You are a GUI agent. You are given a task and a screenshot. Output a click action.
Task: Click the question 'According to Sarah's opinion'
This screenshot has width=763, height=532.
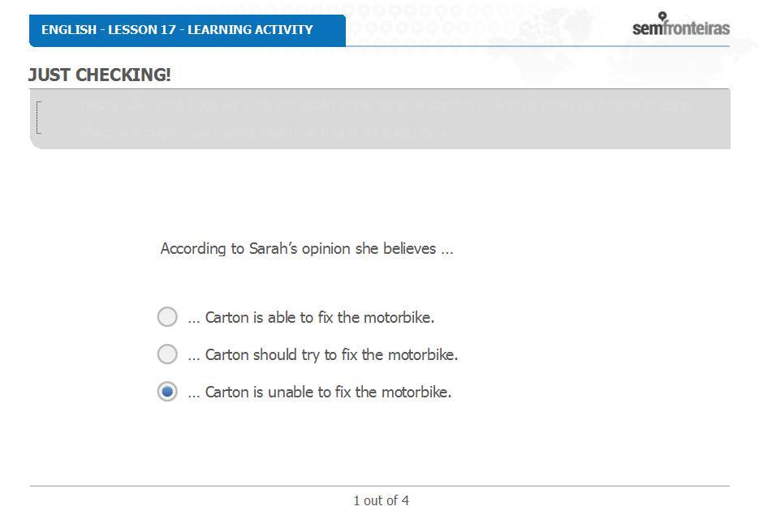point(307,248)
